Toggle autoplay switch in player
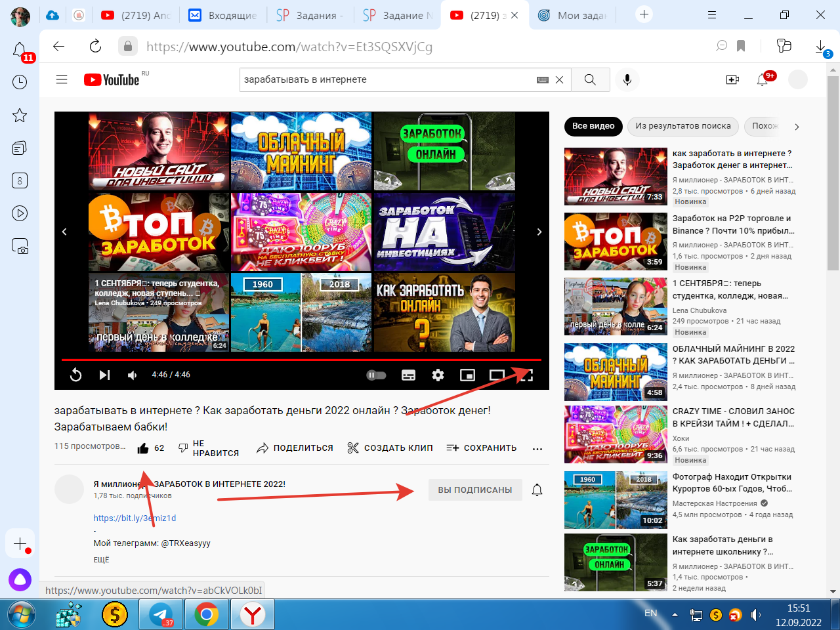 coord(376,375)
